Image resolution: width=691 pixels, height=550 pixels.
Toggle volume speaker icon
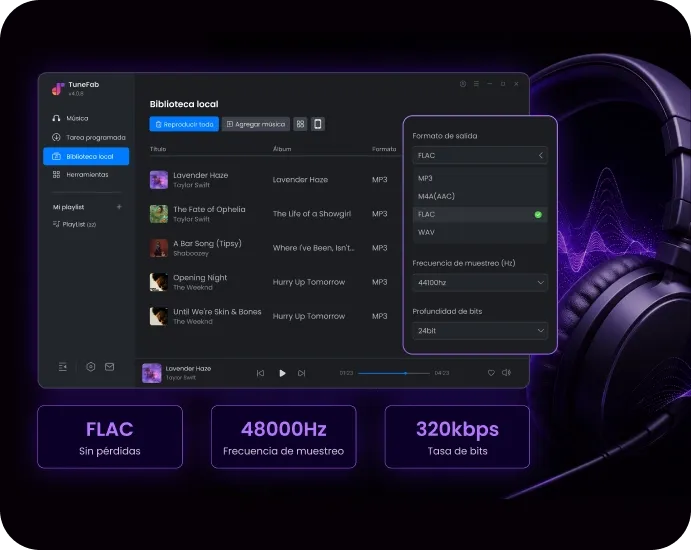coord(506,373)
